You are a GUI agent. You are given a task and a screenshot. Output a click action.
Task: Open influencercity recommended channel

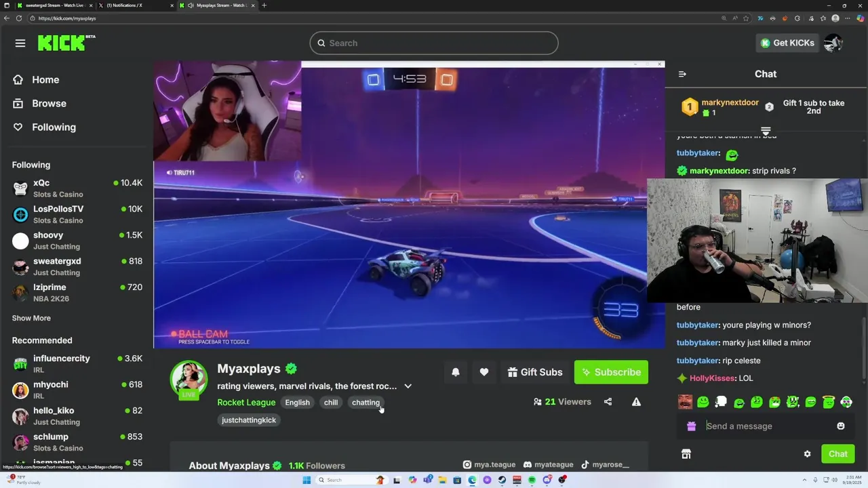tap(77, 364)
